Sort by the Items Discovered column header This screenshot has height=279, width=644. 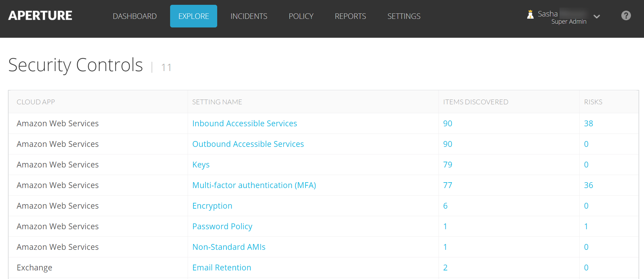tap(475, 102)
